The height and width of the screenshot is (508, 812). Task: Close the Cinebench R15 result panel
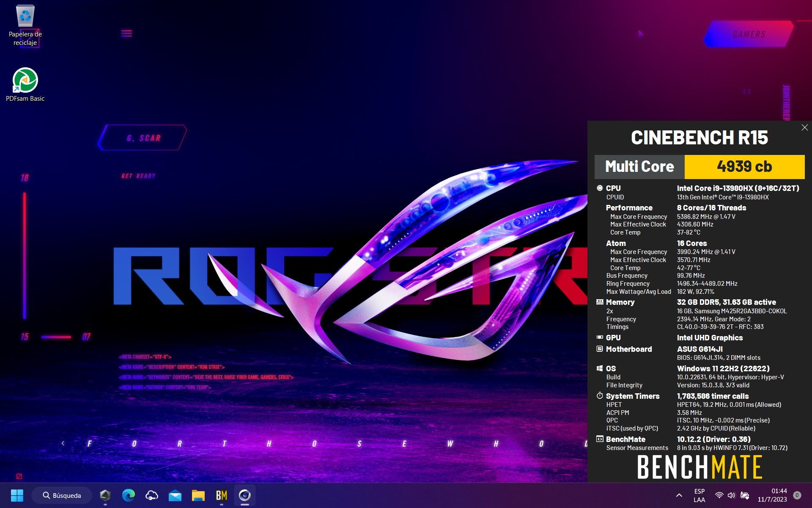[x=804, y=127]
